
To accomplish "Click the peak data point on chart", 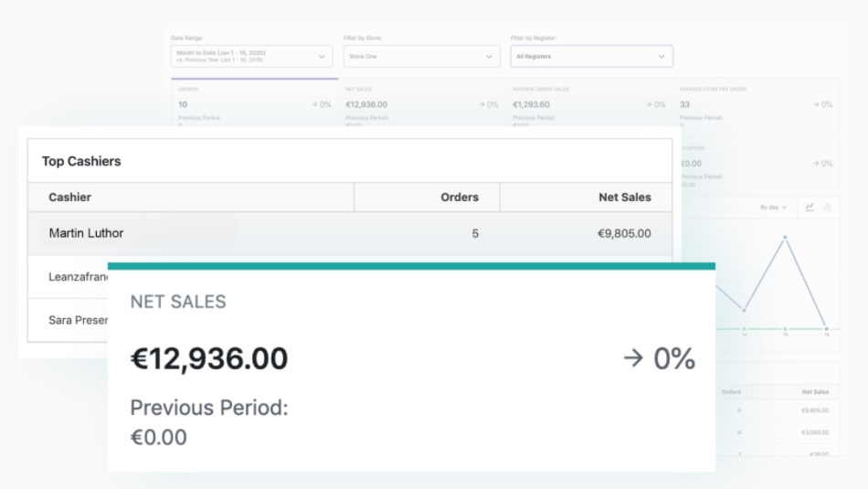I will coord(785,238).
